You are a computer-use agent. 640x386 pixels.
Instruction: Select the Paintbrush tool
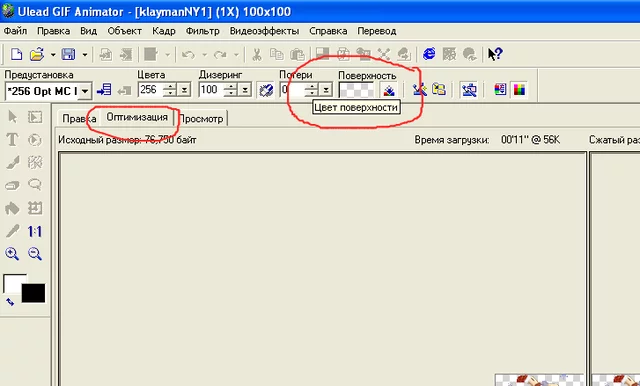(13, 162)
